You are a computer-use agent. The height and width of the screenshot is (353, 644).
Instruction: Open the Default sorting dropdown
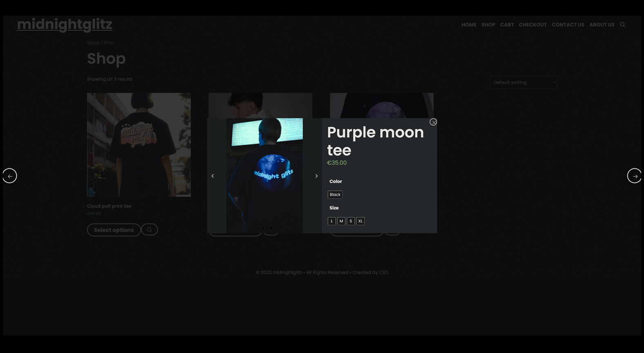click(x=523, y=83)
